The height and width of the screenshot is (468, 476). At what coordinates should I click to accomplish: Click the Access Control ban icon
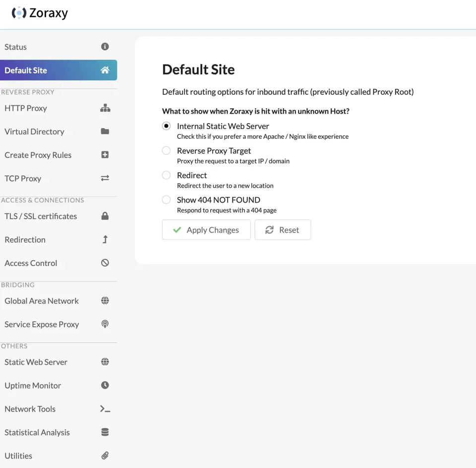click(x=105, y=263)
